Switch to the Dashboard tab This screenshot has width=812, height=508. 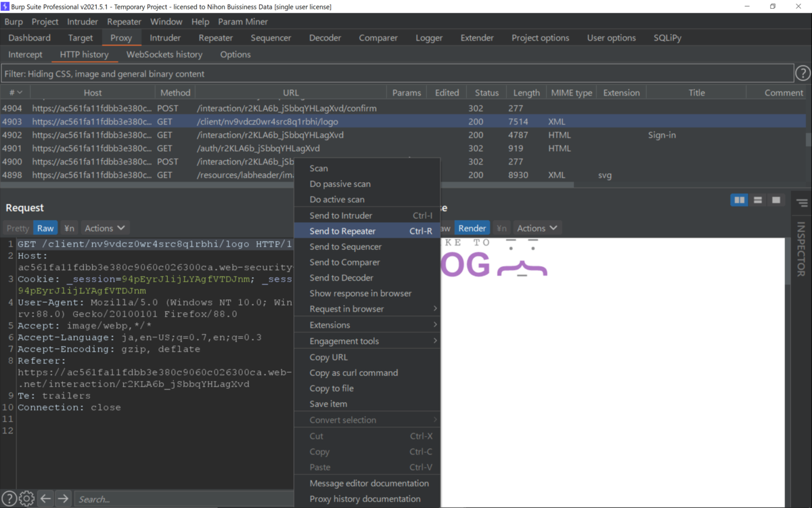click(30, 38)
